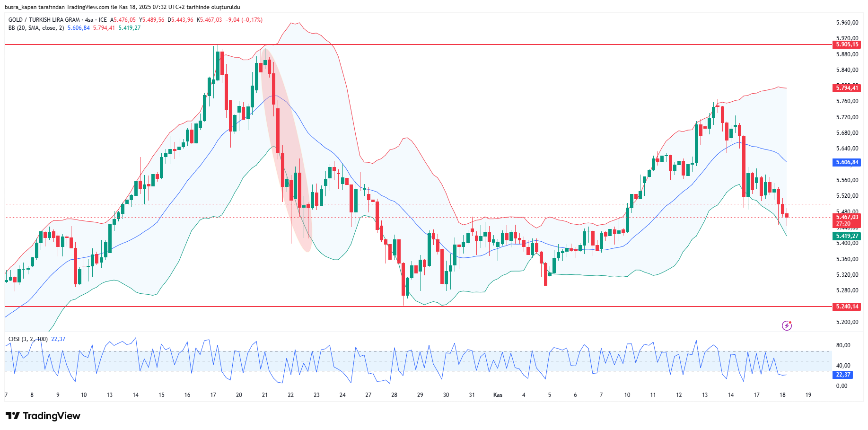The width and height of the screenshot is (868, 430).
Task: Select the 5.467,03 current price tag
Action: pos(847,217)
